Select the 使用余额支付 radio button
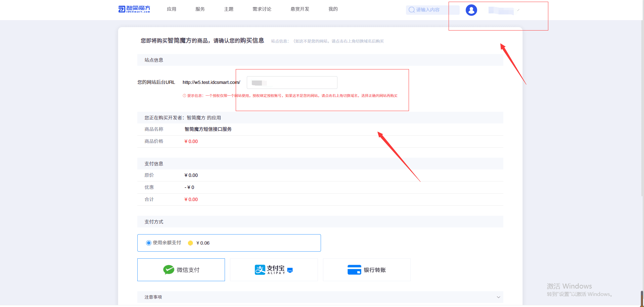The width and height of the screenshot is (644, 307). 149,243
